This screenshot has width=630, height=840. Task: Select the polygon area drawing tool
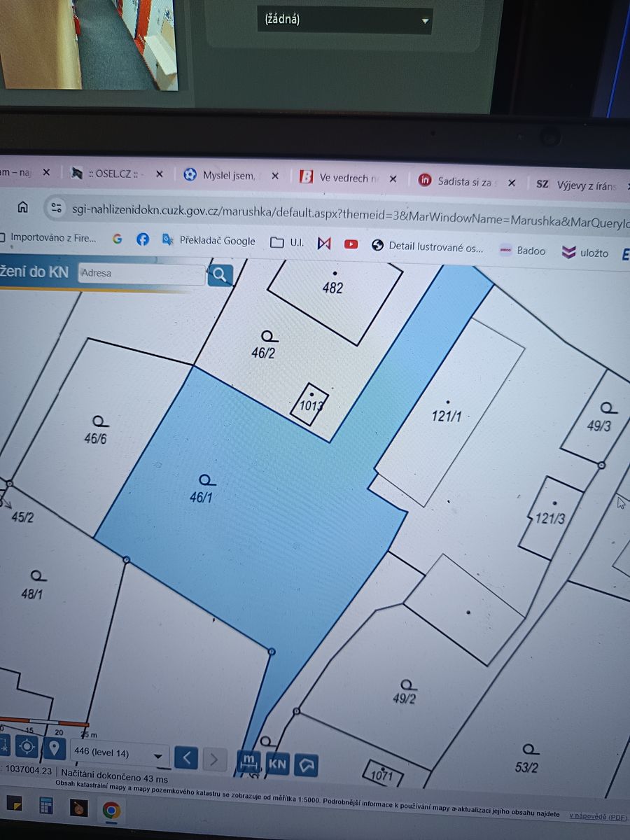(306, 766)
